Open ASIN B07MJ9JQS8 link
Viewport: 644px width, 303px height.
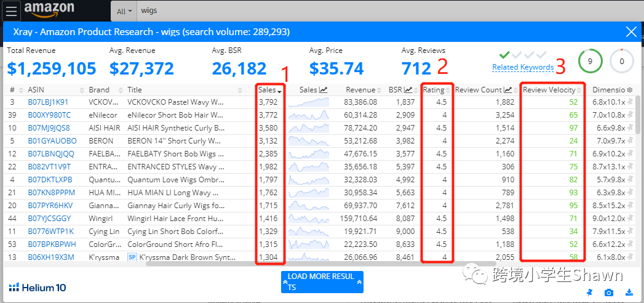(x=49, y=128)
